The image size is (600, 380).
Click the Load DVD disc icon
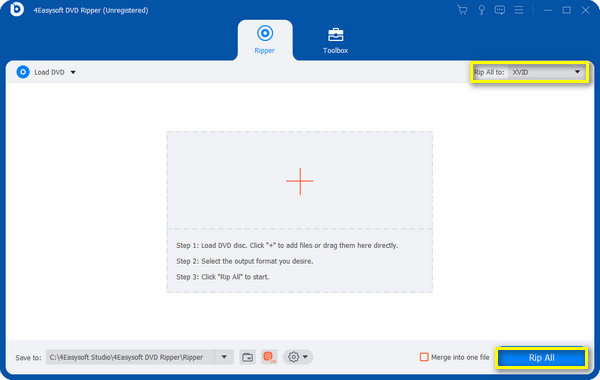23,72
